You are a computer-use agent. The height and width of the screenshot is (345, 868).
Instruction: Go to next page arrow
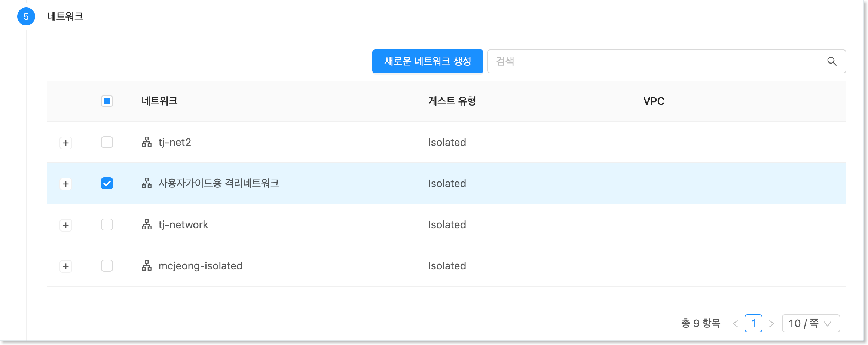coord(771,324)
